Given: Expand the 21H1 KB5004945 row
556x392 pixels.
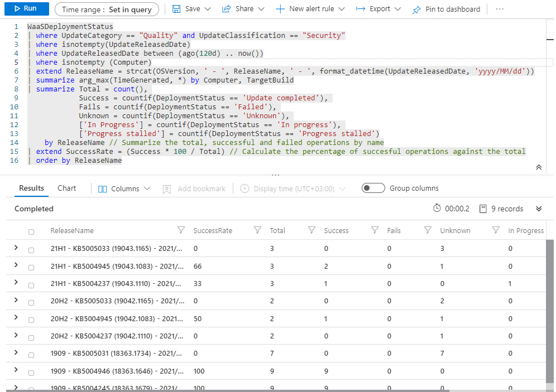Looking at the screenshot, I should tap(16, 265).
